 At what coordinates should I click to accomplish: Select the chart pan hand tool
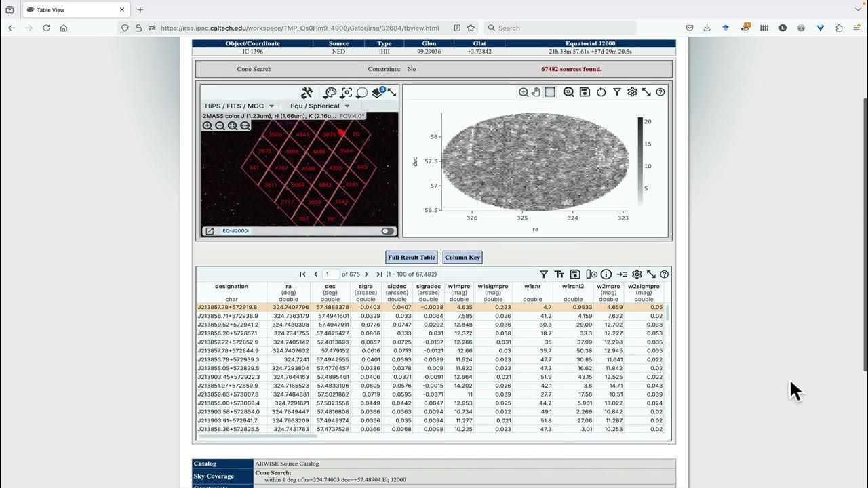[x=536, y=92]
